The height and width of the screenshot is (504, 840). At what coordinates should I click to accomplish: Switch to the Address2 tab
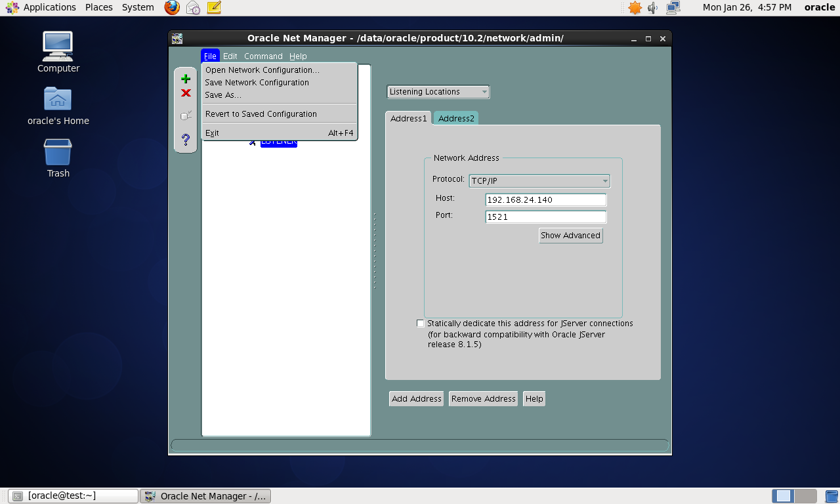click(456, 118)
